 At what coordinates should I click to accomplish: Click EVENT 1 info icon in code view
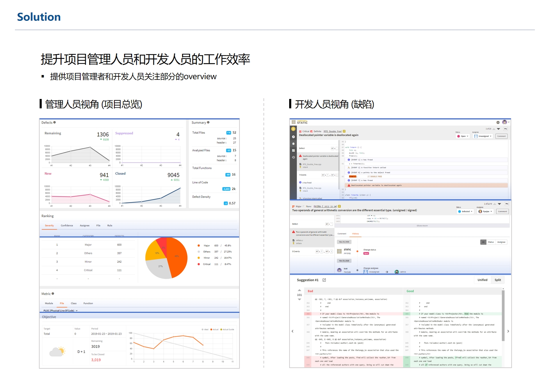tap(349, 160)
